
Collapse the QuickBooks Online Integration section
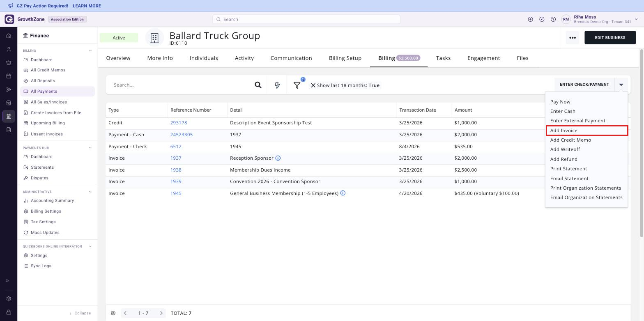pos(90,247)
